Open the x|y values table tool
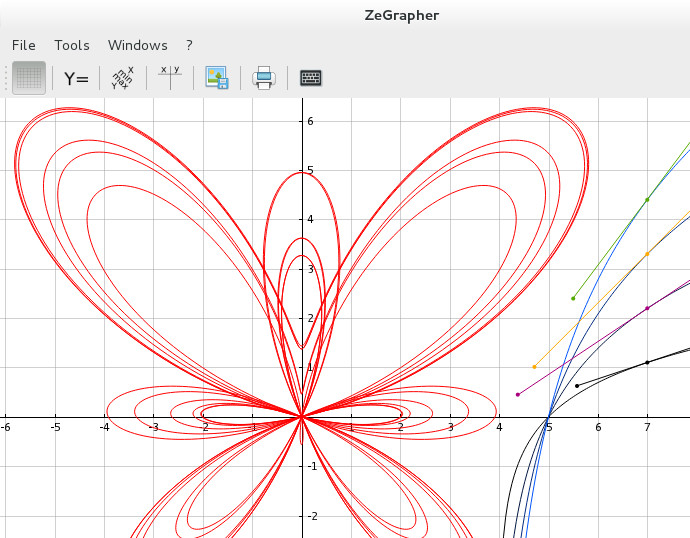Screen dimensions: 690x538 click(x=170, y=77)
